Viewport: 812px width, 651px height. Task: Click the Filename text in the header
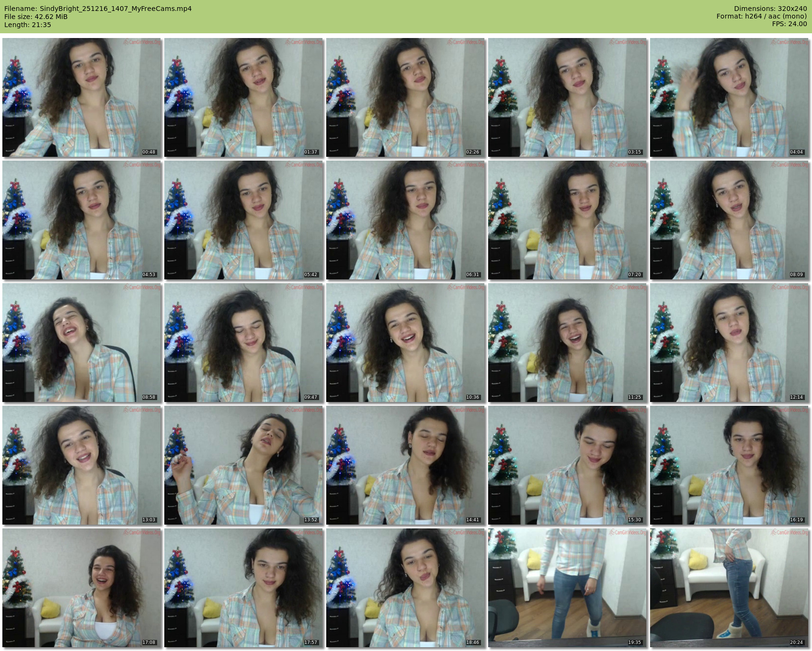click(x=98, y=9)
